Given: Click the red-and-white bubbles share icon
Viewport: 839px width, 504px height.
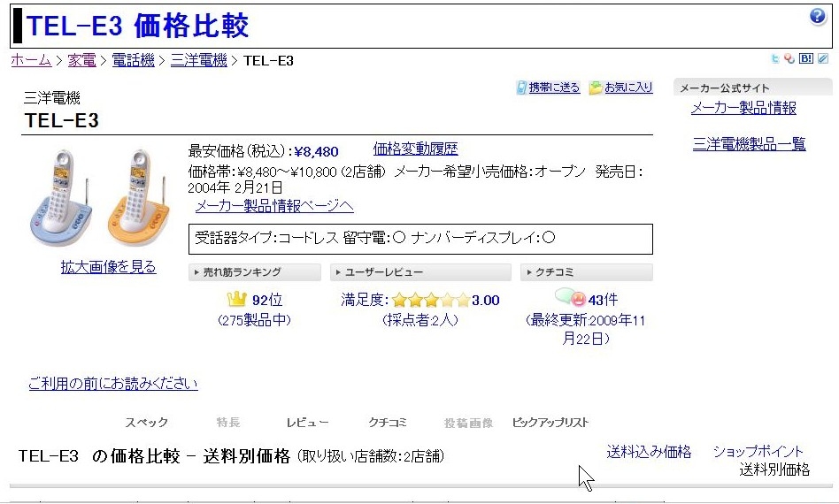Looking at the screenshot, I should click(789, 58).
